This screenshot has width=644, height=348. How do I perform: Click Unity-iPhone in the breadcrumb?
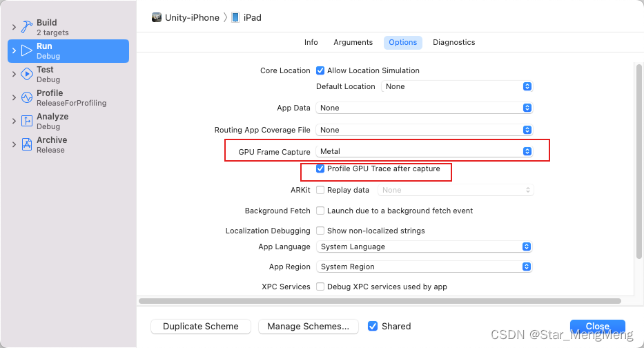pyautogui.click(x=192, y=18)
